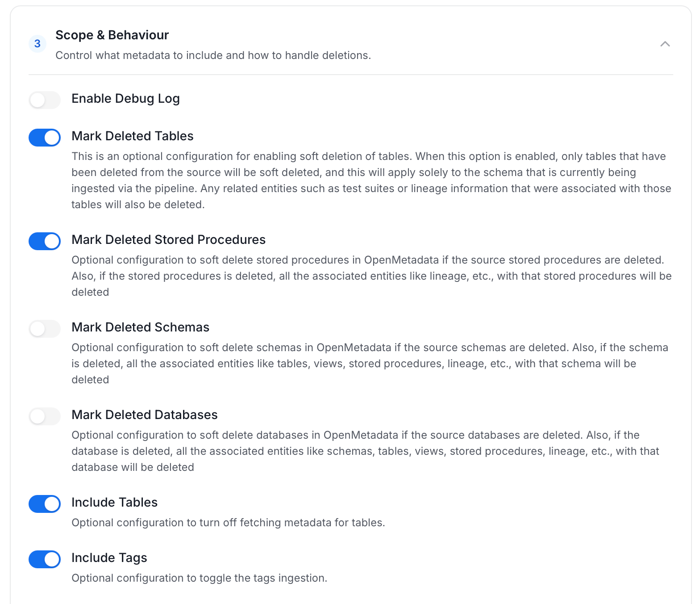700x604 pixels.
Task: Switch off the Include Tables toggle
Action: pos(45,504)
